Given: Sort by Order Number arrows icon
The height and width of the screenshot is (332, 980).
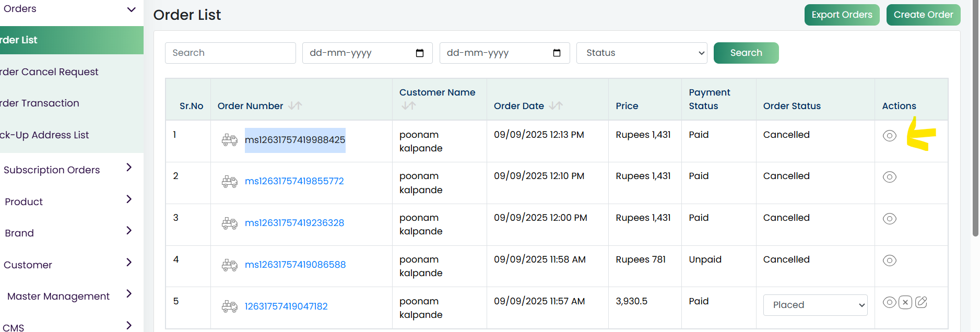Looking at the screenshot, I should pos(295,106).
